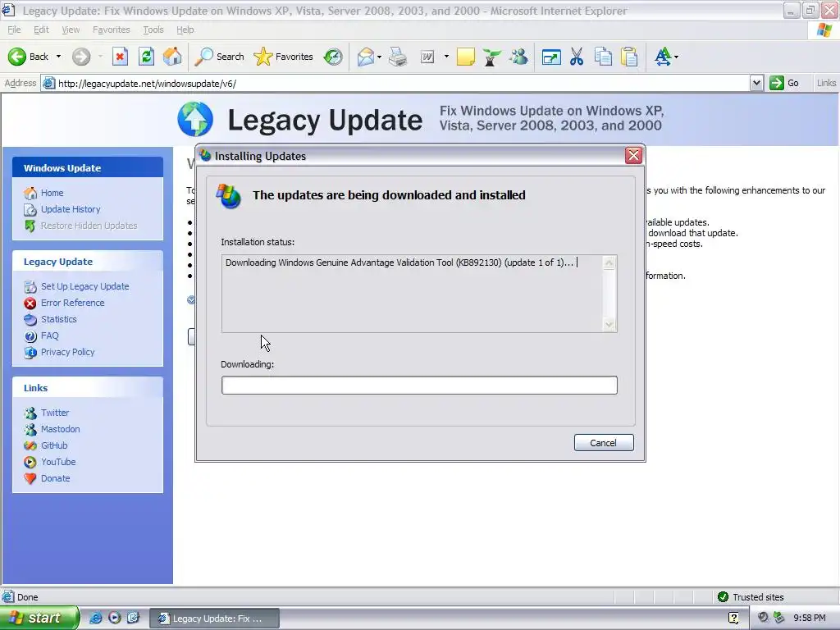Open the Help menu
Screen dimensions: 840x630
(x=185, y=30)
